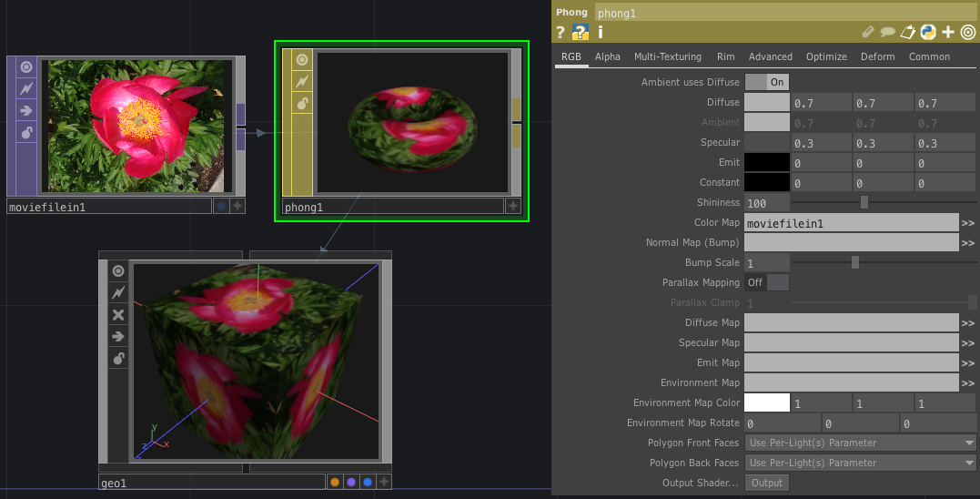Open Environment Map Color swatch
980x499 pixels.
(x=767, y=402)
